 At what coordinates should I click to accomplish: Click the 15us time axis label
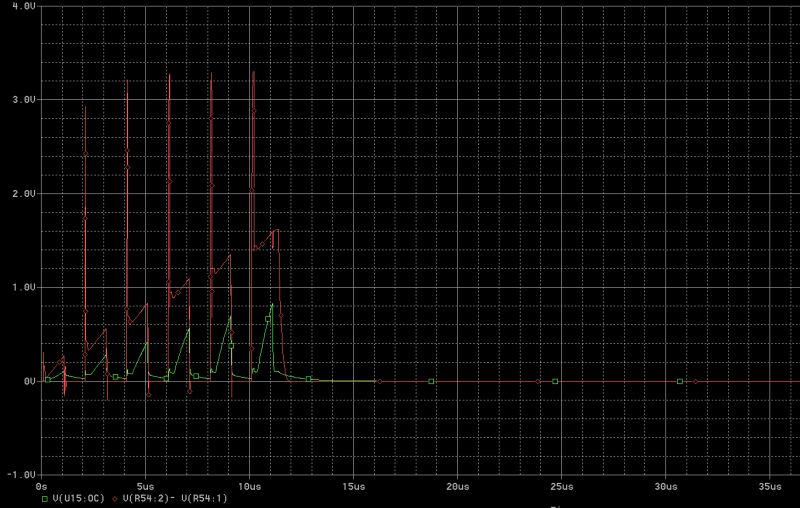click(x=354, y=487)
